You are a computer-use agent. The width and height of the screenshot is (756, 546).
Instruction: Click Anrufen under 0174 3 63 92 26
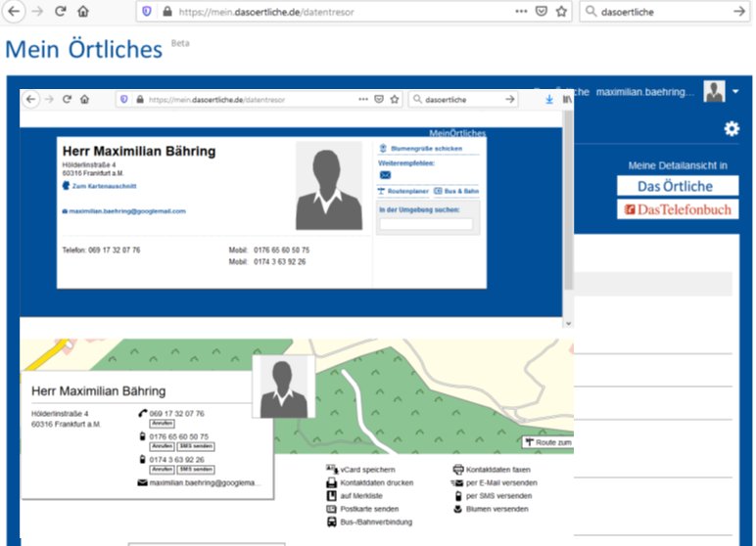[x=162, y=470]
